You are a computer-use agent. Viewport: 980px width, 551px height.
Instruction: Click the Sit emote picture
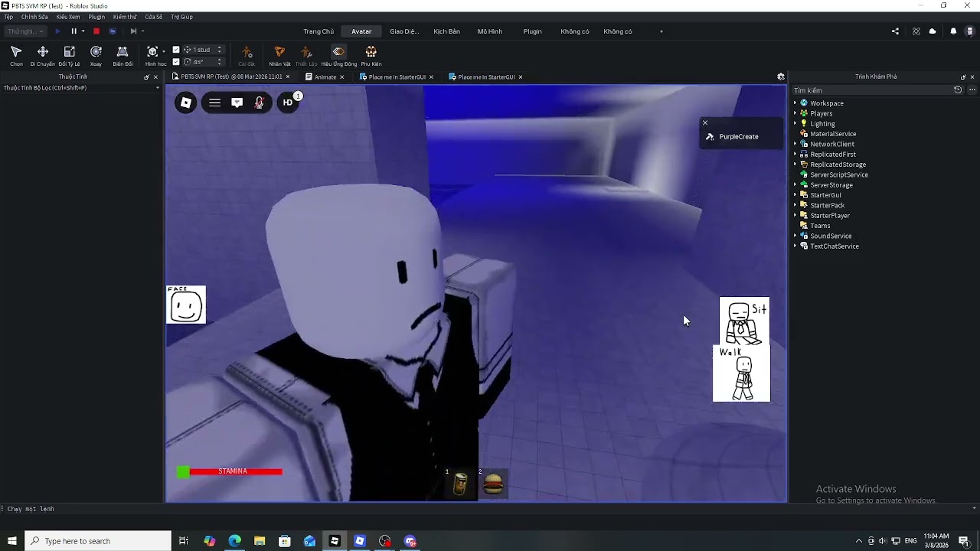[744, 321]
